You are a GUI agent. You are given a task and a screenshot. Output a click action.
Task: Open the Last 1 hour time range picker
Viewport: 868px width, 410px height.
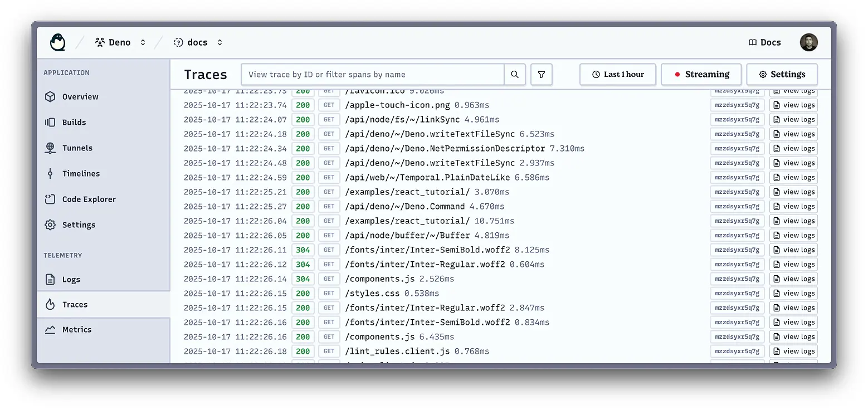(x=617, y=74)
